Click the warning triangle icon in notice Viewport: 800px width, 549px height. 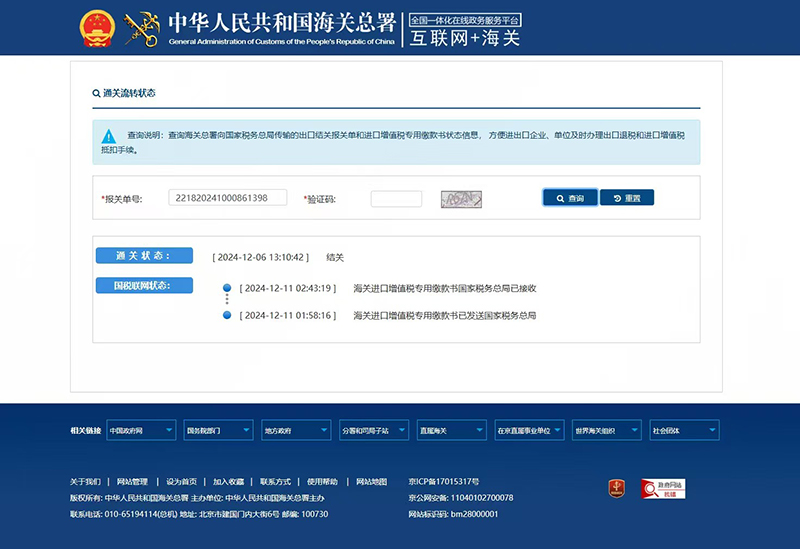109,136
